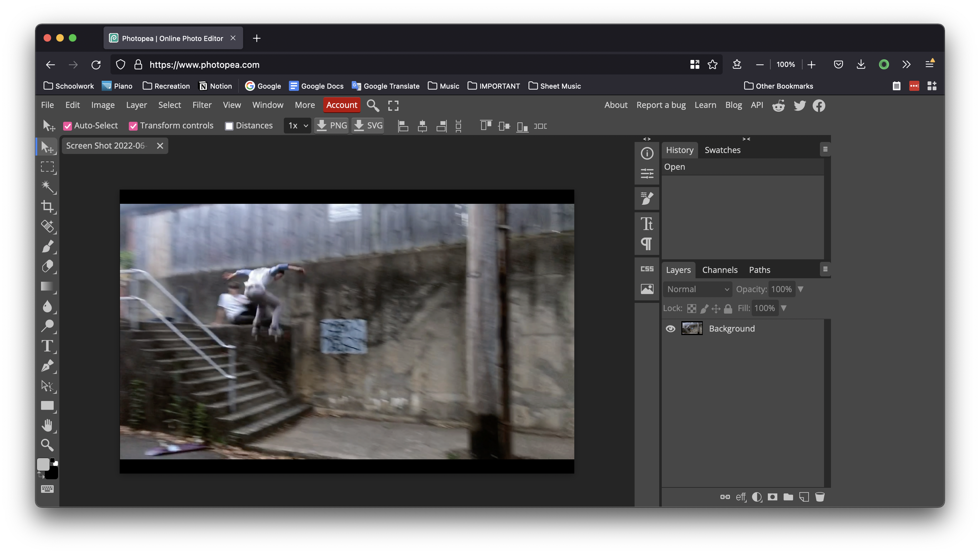
Task: Select the Gradient tool
Action: (48, 286)
